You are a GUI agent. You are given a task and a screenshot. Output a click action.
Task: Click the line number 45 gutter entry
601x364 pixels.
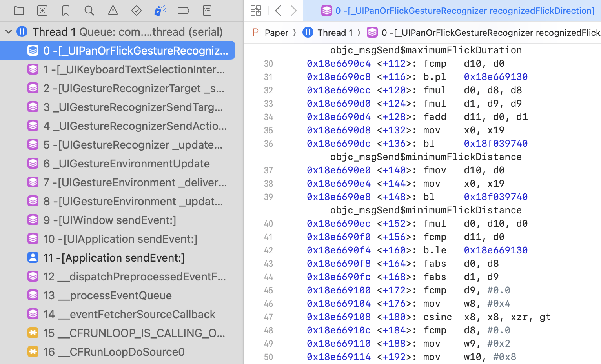(x=268, y=290)
